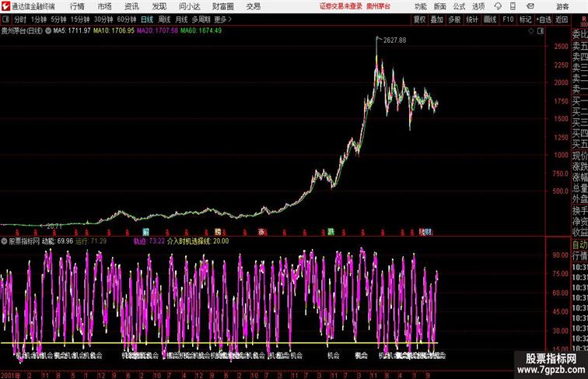
Task: Select the 周线 weekly period
Action: click(x=164, y=19)
